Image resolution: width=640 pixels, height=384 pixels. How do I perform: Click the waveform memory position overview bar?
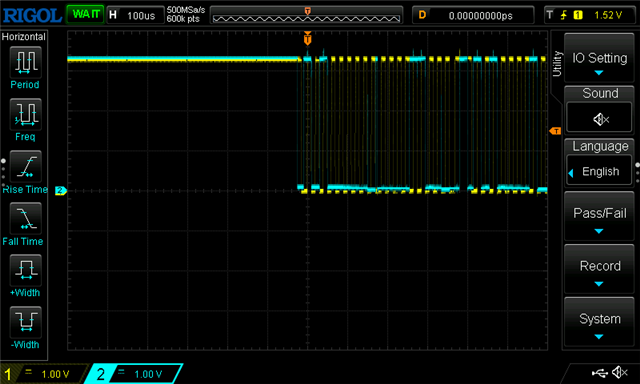tap(307, 16)
